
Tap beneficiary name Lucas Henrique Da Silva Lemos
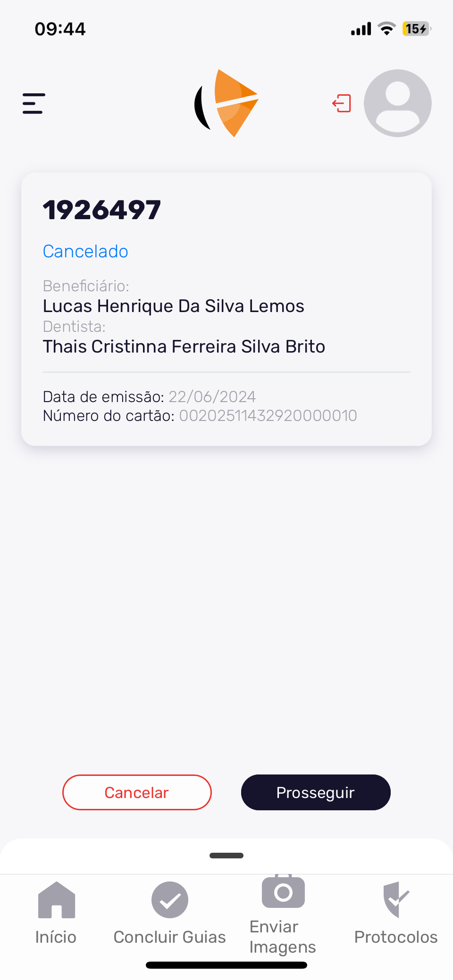(174, 306)
